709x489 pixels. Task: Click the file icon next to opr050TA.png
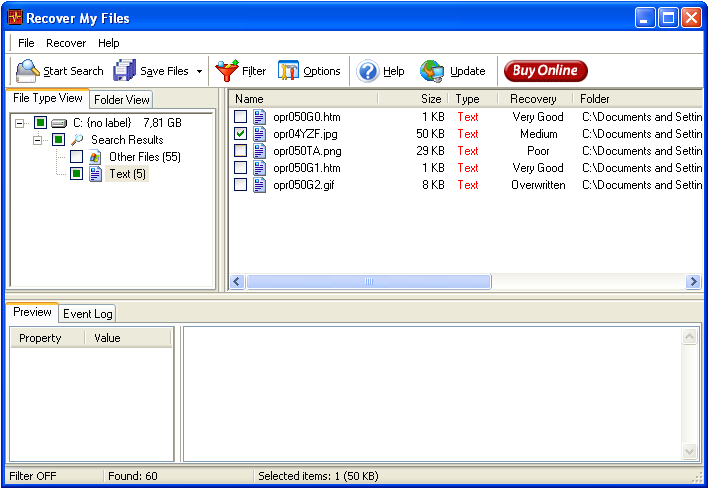point(259,151)
